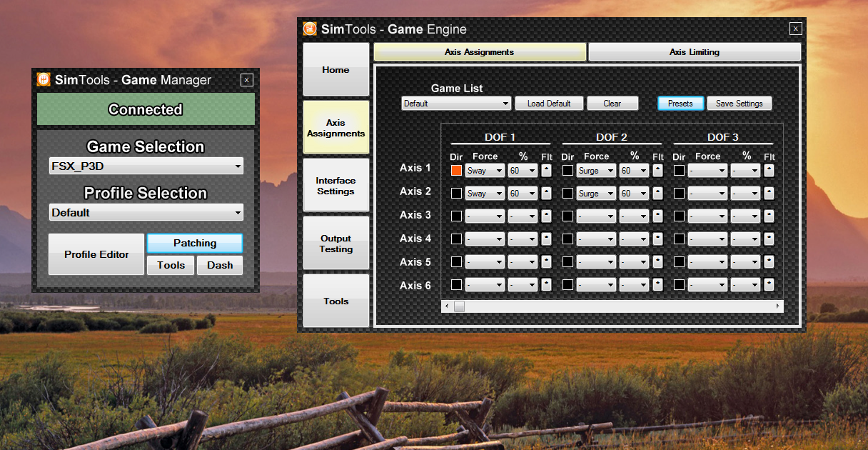Toggle orange Dir checkbox for Axis 1 DOF 1

coord(456,171)
